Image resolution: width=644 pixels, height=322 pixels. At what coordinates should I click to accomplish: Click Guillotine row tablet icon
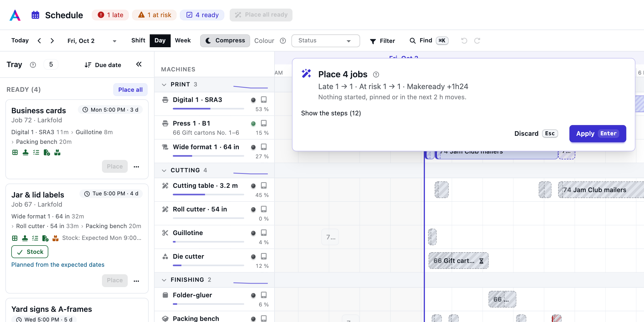click(x=264, y=233)
